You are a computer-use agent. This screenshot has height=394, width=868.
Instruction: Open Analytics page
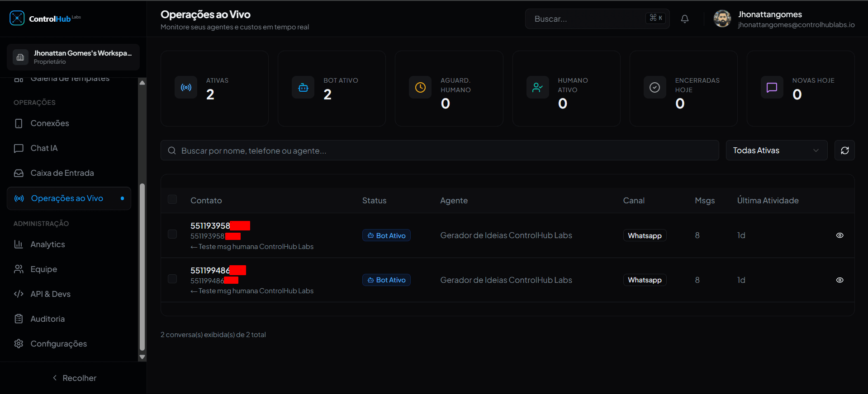(x=69, y=244)
